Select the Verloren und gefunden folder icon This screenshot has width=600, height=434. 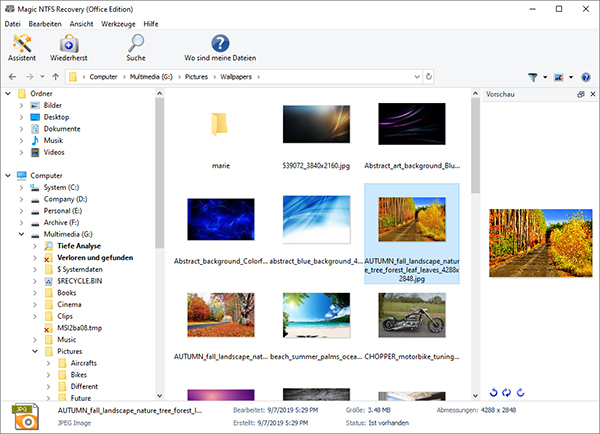(49, 258)
